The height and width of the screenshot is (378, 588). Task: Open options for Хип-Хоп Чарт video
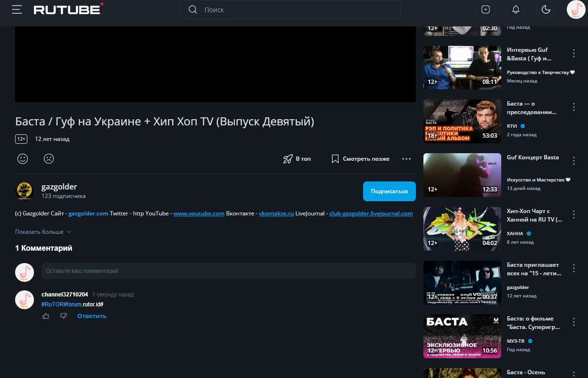pyautogui.click(x=574, y=214)
